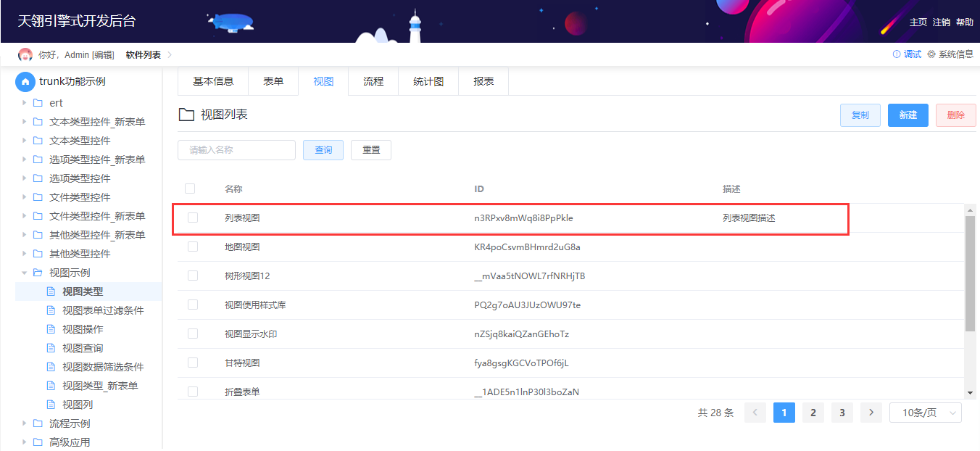Screen dimensions: 980x451
Task: Click the Admin user avatar icon
Action: tap(25, 55)
